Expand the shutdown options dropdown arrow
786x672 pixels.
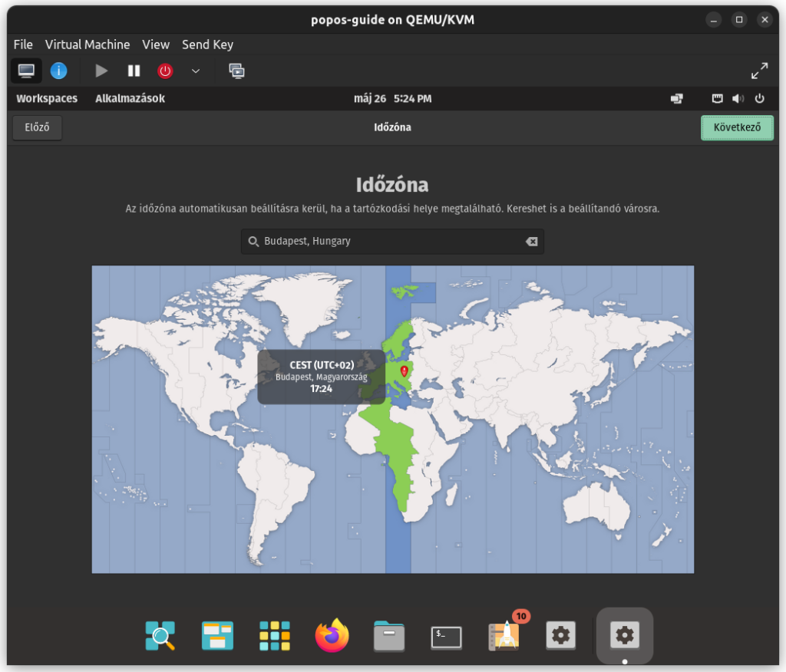196,71
